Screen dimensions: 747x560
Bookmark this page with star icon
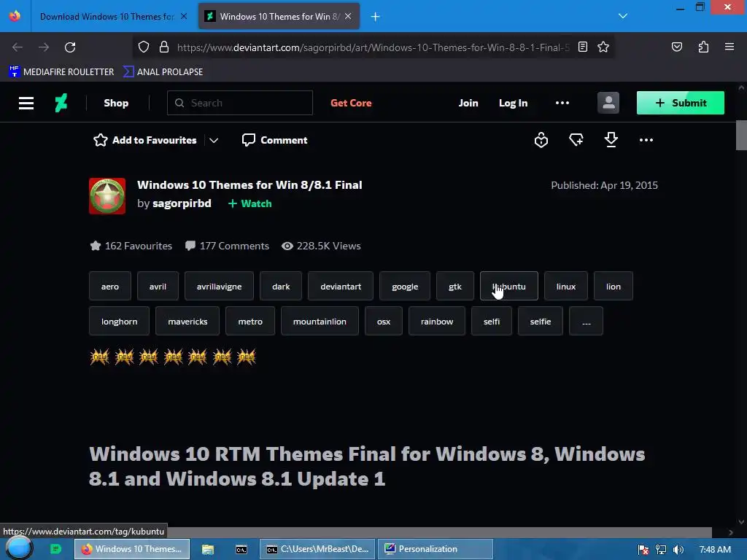tap(603, 47)
